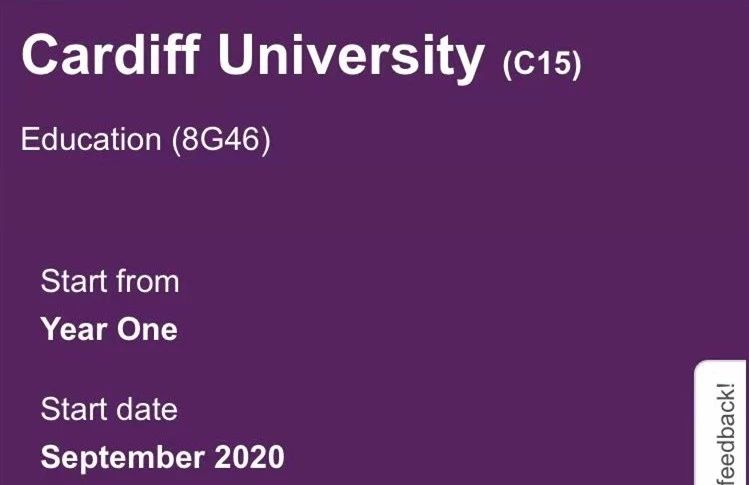
Task: Click the word 'Cardiff' in heading
Action: (x=108, y=56)
